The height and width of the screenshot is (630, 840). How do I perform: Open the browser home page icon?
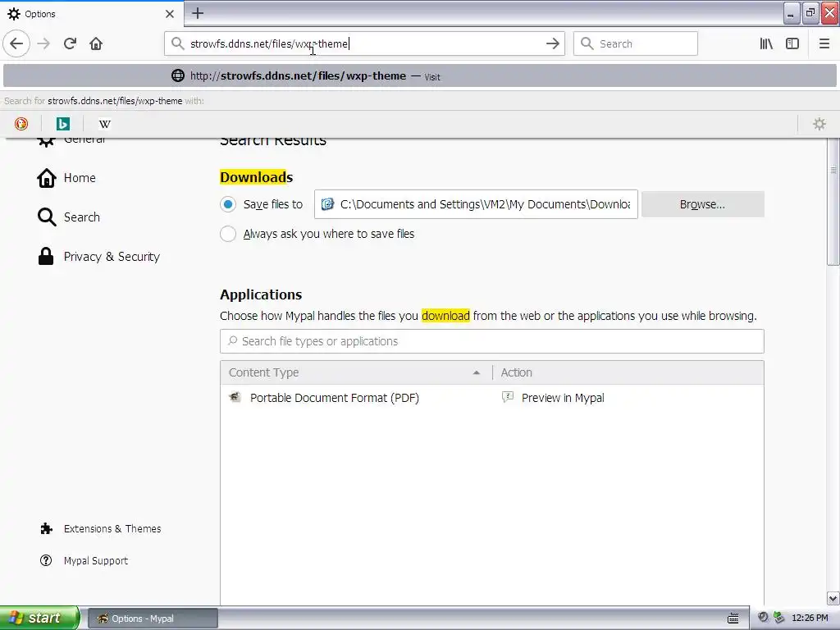96,43
